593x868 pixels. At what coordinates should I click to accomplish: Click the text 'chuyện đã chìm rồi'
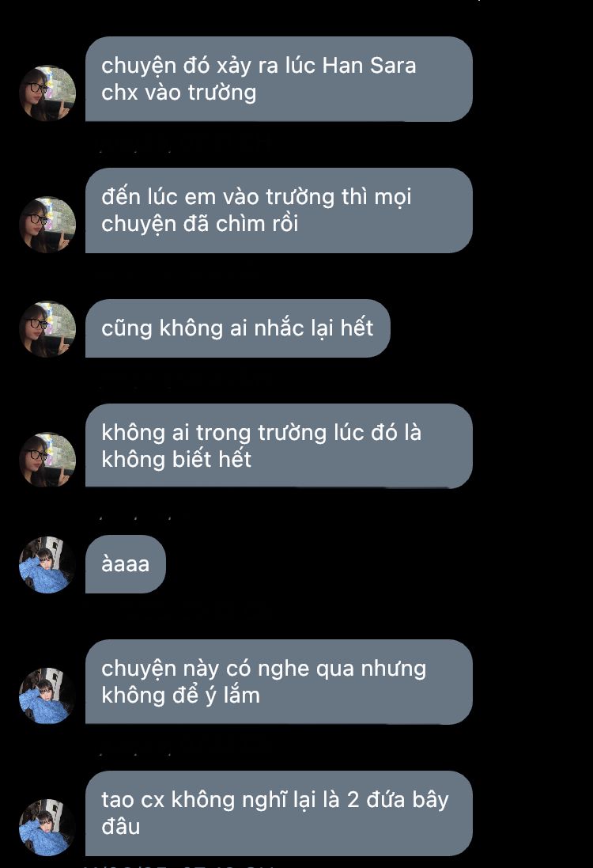(x=200, y=224)
